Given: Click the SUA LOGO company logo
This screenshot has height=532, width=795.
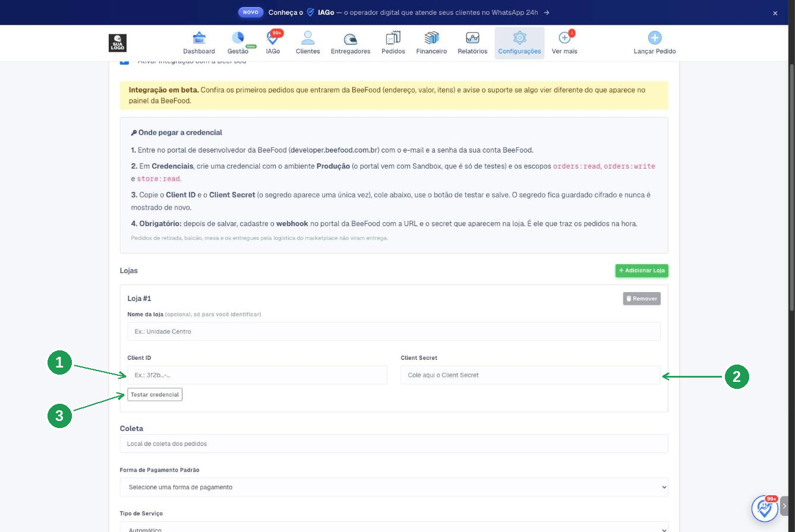Looking at the screenshot, I should point(118,43).
